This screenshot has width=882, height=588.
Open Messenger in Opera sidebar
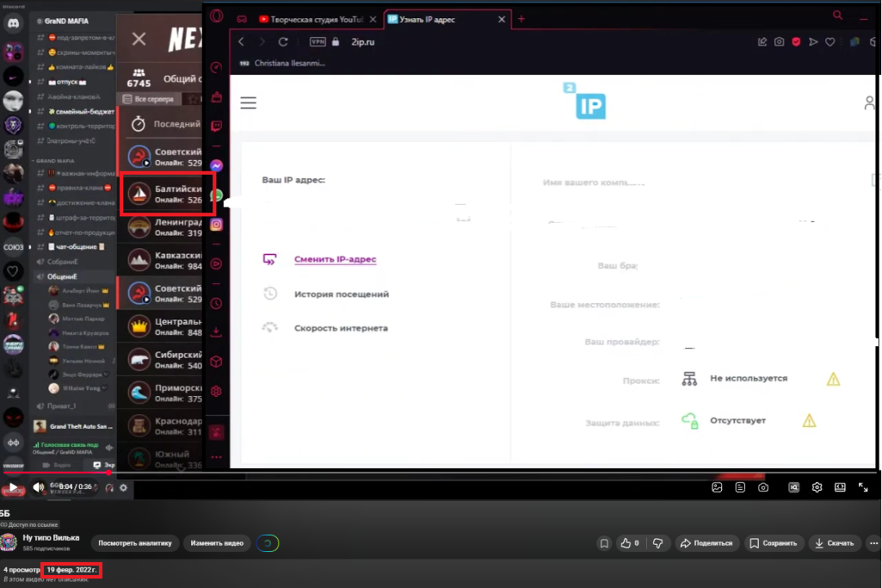coord(216,165)
